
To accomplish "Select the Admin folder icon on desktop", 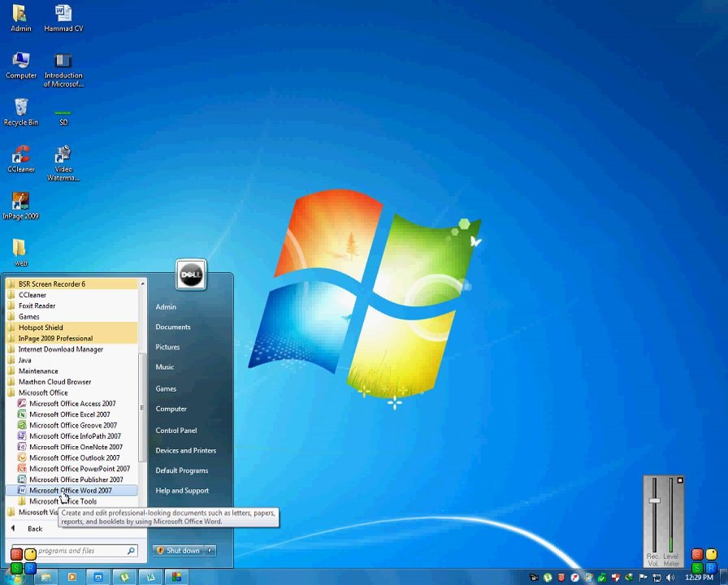I will 21,18.
